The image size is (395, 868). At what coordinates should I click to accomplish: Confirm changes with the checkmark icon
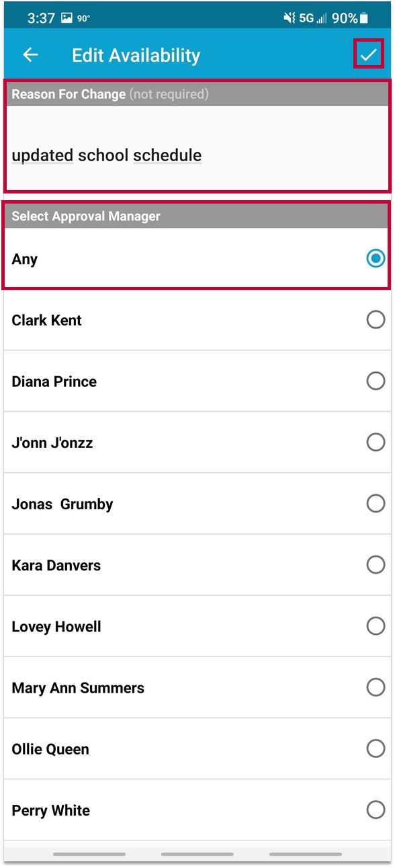click(369, 54)
